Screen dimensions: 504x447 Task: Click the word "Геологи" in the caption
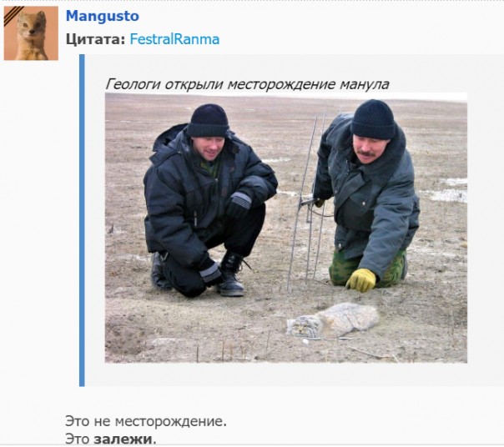[133, 84]
